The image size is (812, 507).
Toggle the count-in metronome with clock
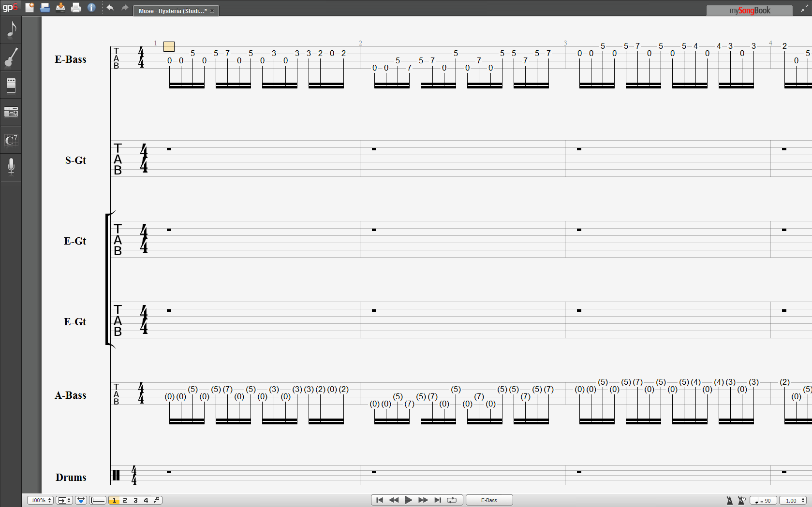pyautogui.click(x=741, y=500)
